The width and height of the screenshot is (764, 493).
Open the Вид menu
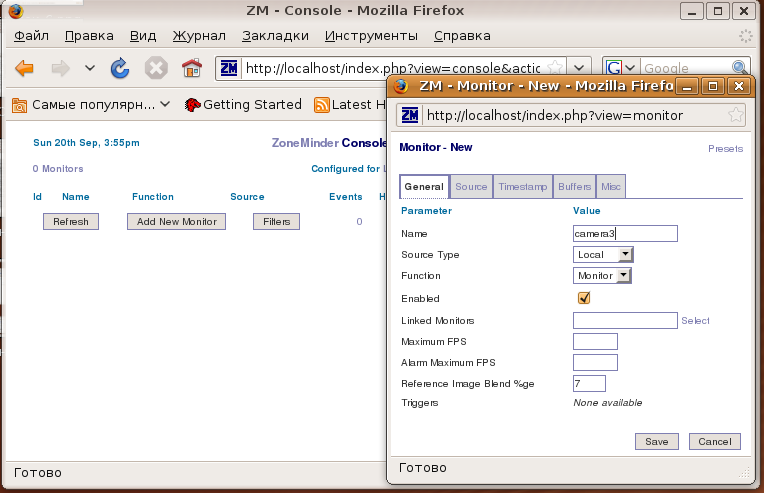pyautogui.click(x=143, y=36)
